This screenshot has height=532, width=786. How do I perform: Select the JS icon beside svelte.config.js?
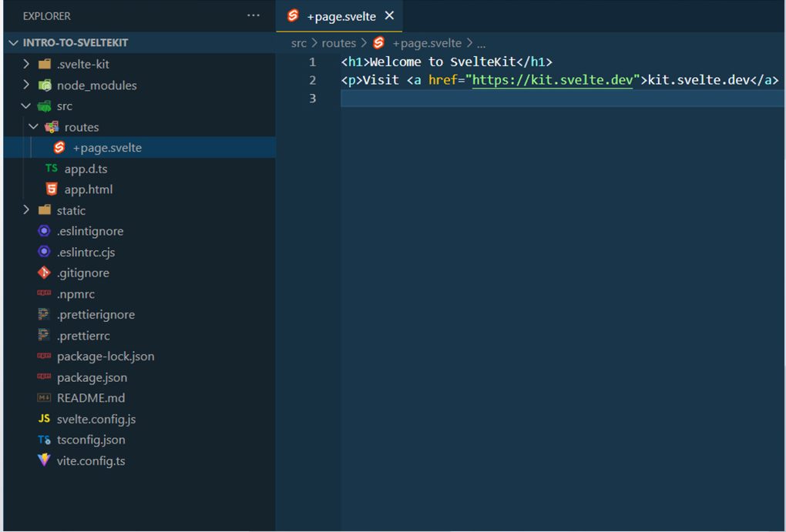(45, 418)
